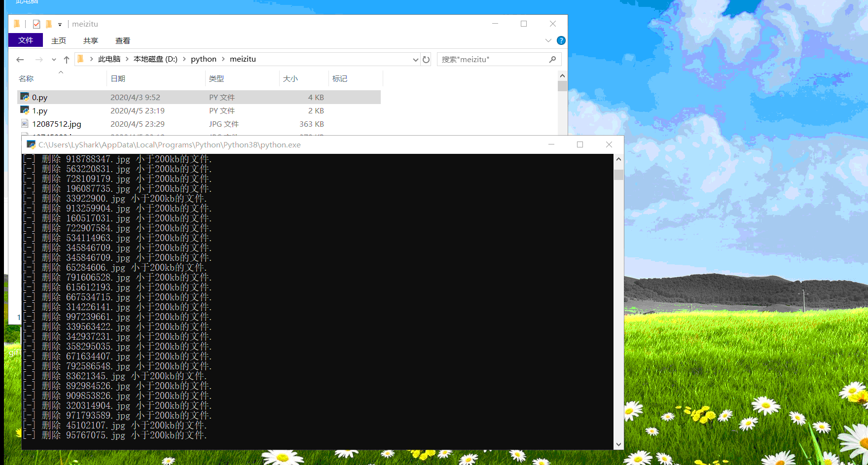Select the 12087512.jpg image file icon

[x=25, y=124]
